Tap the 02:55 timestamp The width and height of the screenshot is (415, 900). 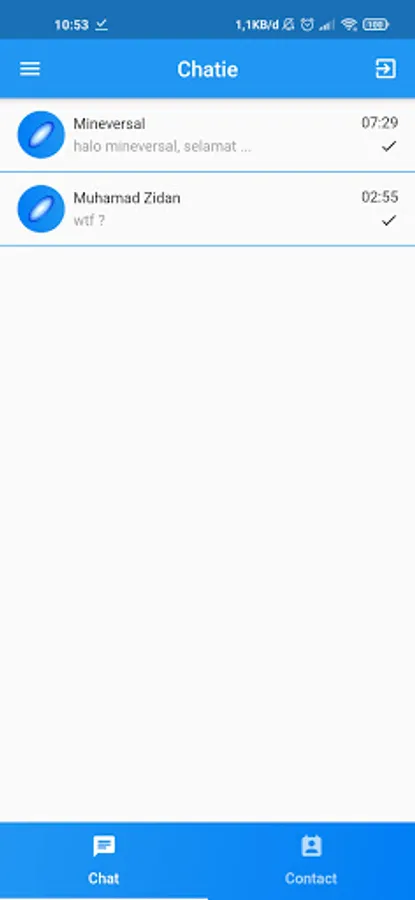379,197
